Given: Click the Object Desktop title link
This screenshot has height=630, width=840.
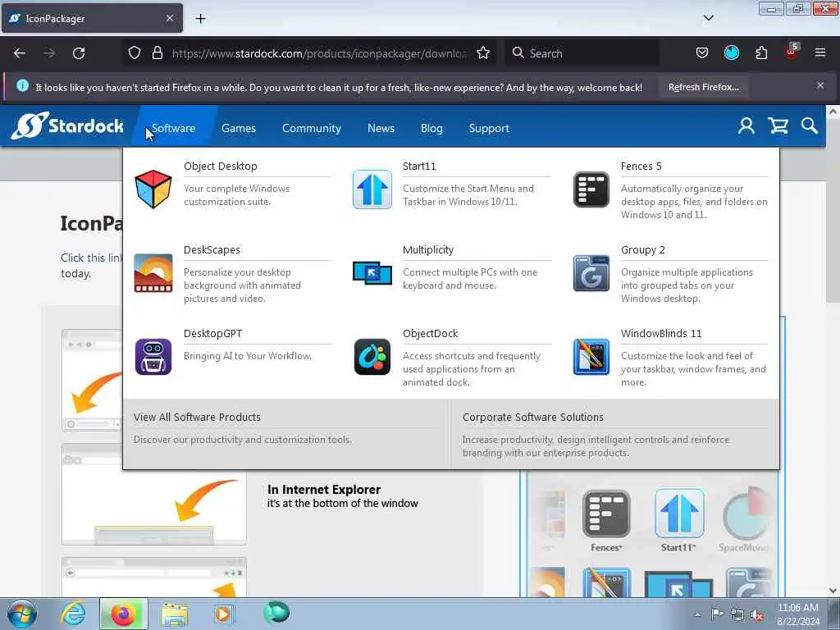Looking at the screenshot, I should (220, 166).
